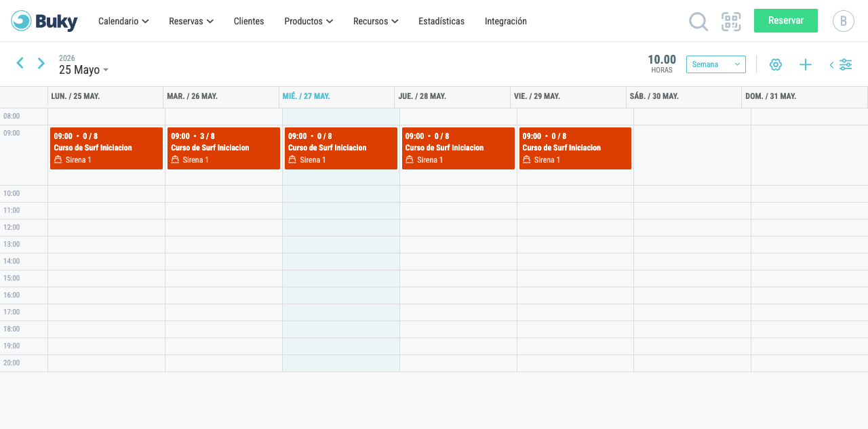Show the filters sliders panel icon
The width and height of the screenshot is (868, 429).
click(x=841, y=64)
